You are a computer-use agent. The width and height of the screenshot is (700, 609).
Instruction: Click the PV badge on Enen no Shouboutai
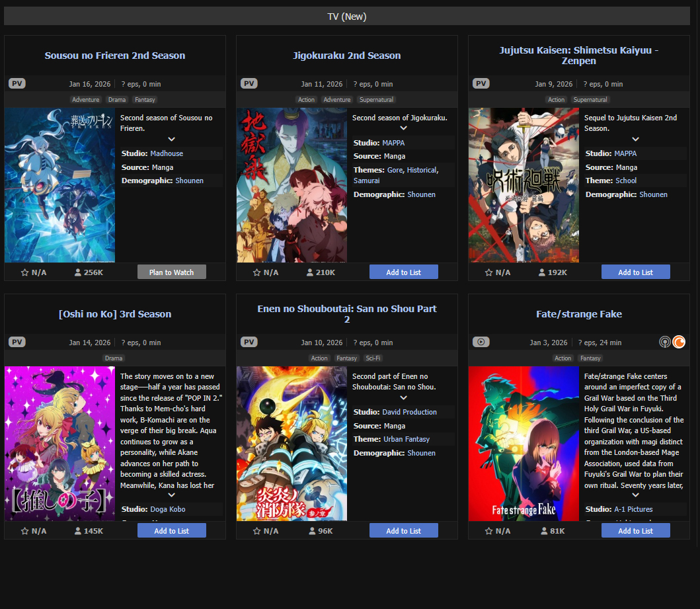point(249,342)
